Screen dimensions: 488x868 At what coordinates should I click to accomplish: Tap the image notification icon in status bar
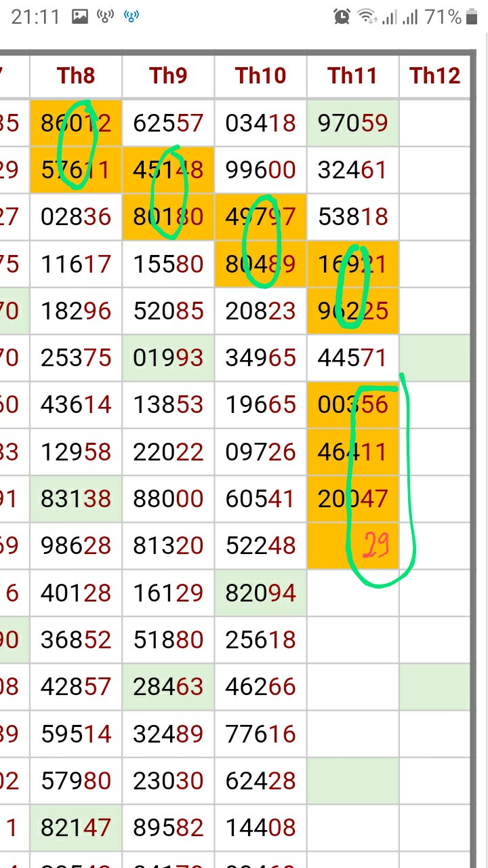(80, 17)
